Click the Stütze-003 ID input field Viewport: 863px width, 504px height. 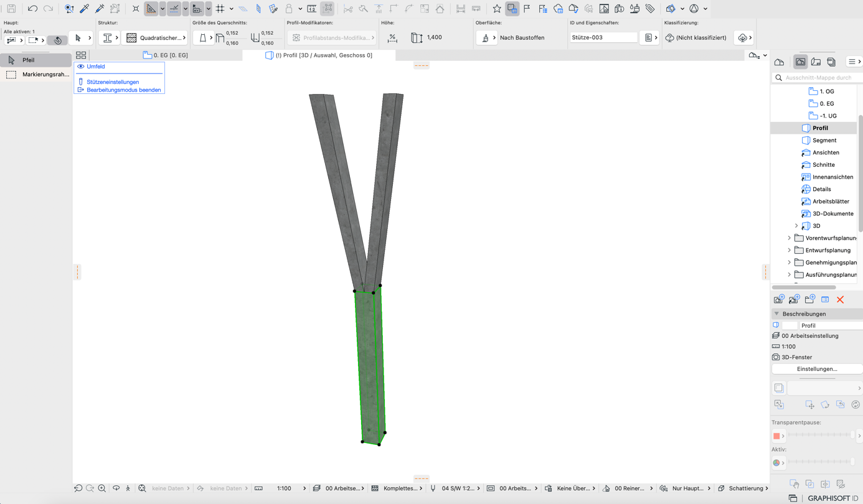pos(603,37)
